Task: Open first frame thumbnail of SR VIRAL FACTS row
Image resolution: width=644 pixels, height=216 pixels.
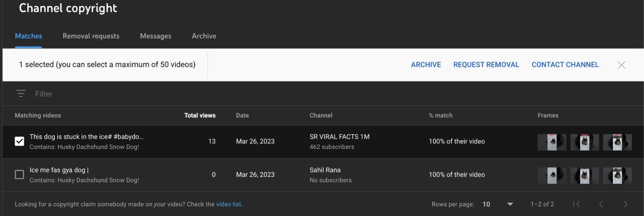Action: (552, 142)
